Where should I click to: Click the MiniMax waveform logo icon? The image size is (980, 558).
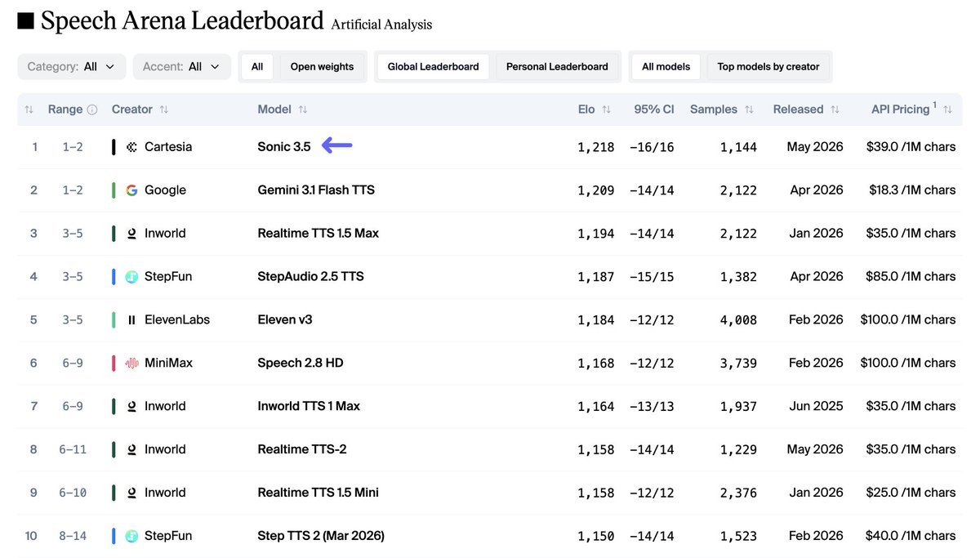point(132,363)
